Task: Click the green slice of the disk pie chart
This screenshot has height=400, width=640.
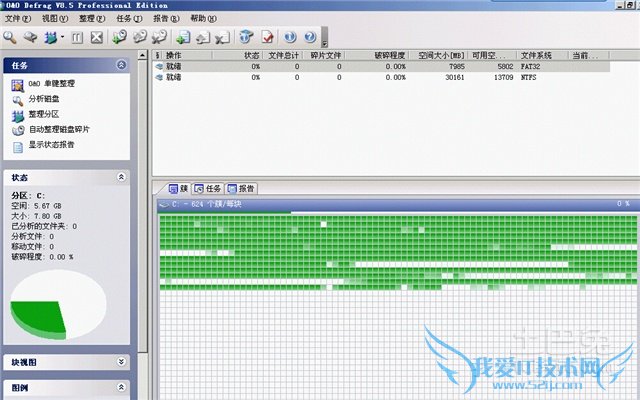Action: [x=38, y=316]
